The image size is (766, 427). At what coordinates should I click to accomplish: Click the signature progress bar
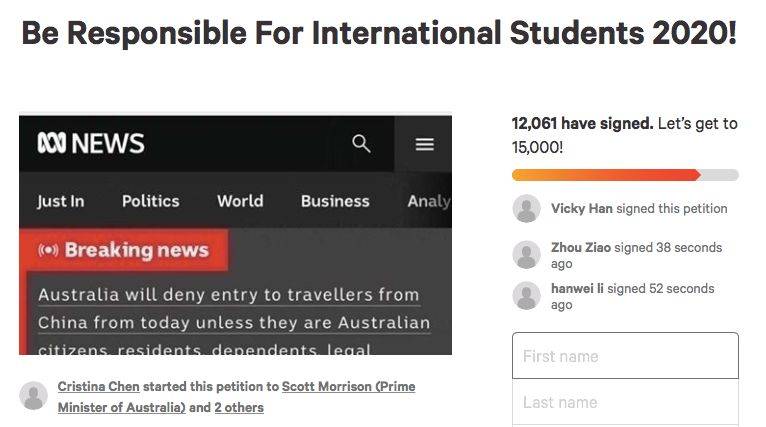pos(625,175)
